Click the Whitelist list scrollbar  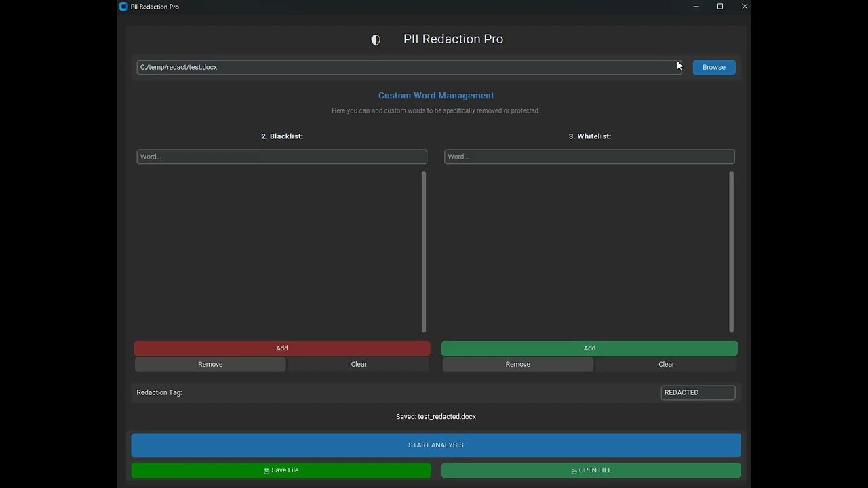[x=732, y=252]
